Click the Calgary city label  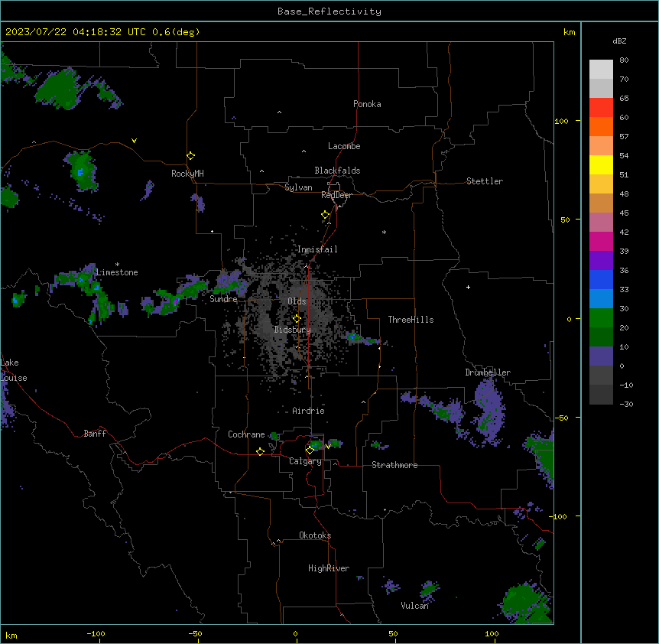[x=306, y=461]
